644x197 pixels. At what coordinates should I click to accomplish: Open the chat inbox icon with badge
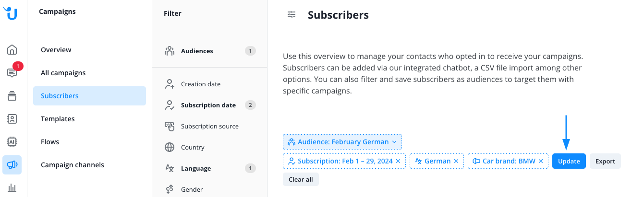(x=12, y=72)
